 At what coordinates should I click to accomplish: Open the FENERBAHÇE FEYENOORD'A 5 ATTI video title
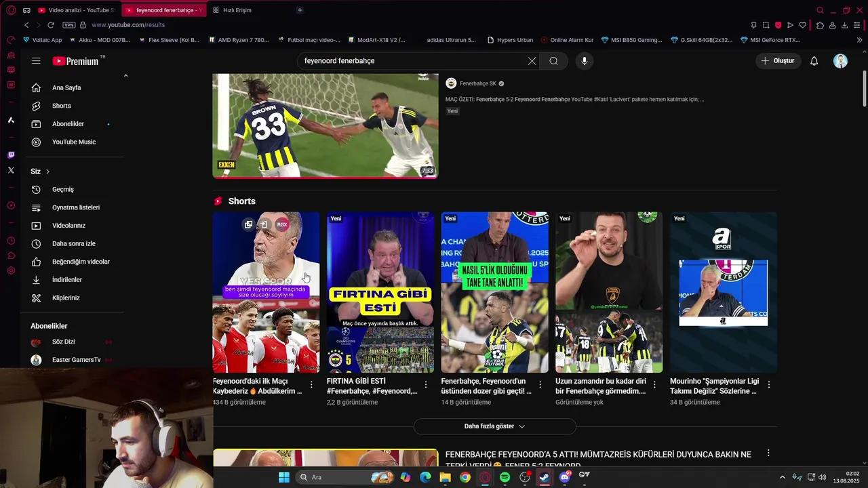pyautogui.click(x=598, y=460)
